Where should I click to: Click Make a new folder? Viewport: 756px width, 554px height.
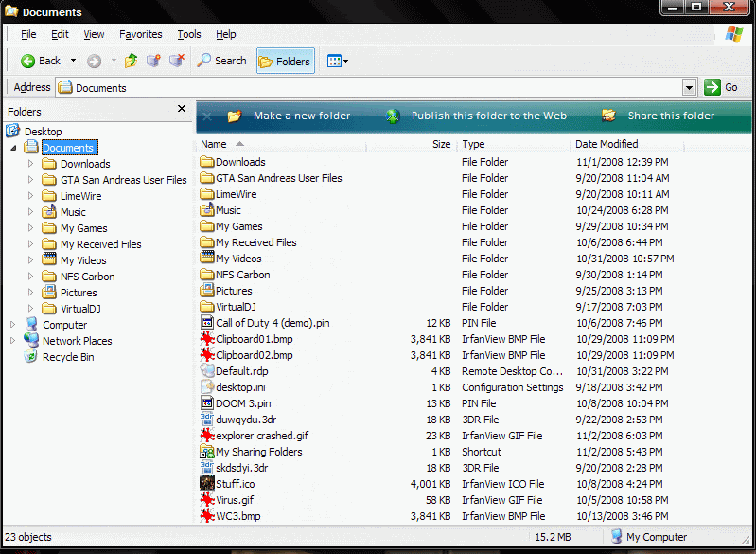click(x=301, y=116)
